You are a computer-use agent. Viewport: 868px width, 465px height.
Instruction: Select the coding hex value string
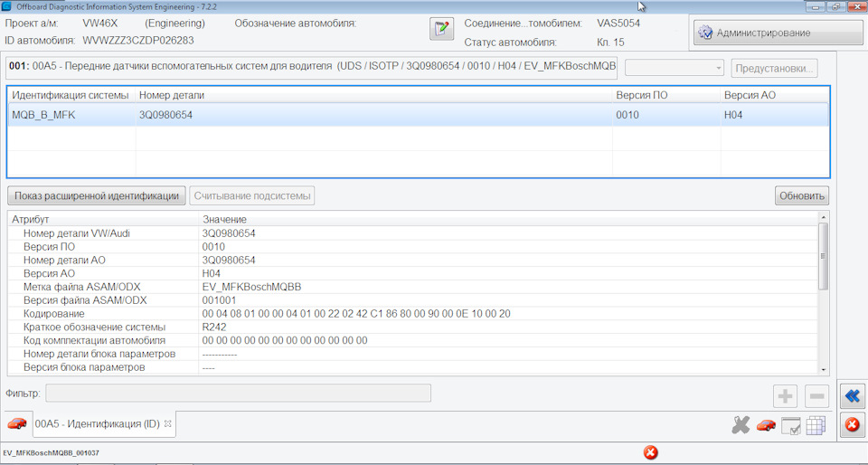point(356,314)
